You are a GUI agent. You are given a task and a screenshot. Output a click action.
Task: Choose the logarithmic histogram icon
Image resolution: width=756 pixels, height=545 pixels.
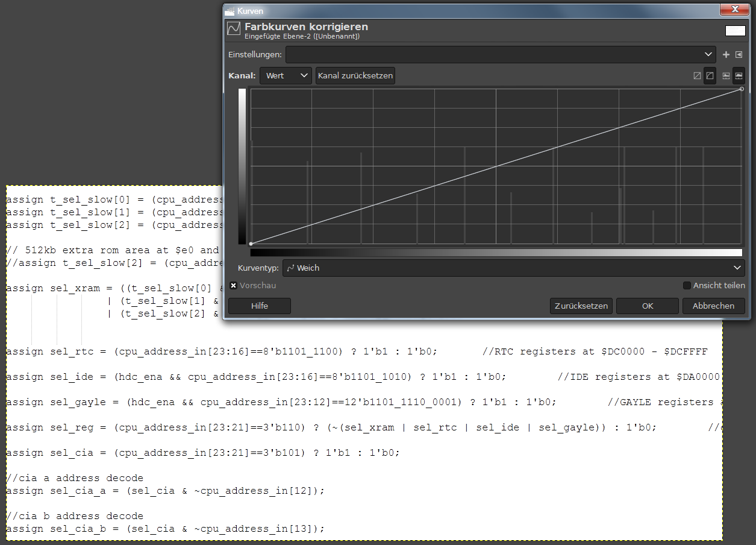(x=739, y=76)
